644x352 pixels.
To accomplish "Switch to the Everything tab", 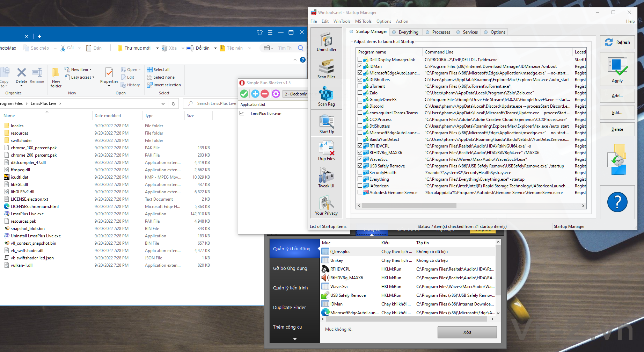I will [x=405, y=32].
